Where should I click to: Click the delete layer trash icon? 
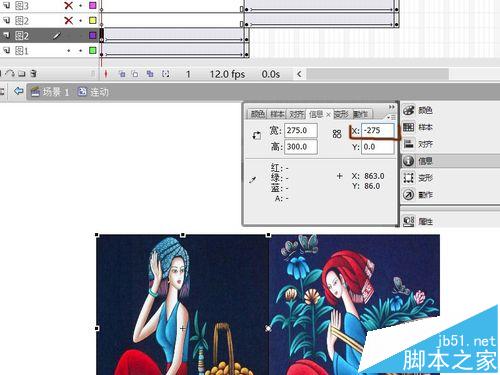coord(33,73)
